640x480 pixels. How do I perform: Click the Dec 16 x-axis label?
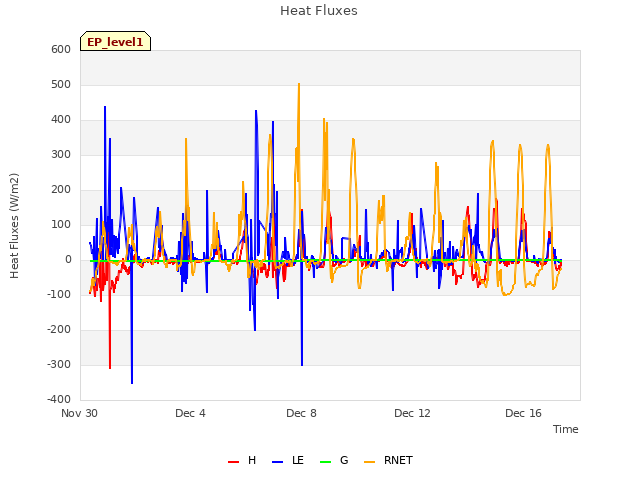(x=523, y=413)
